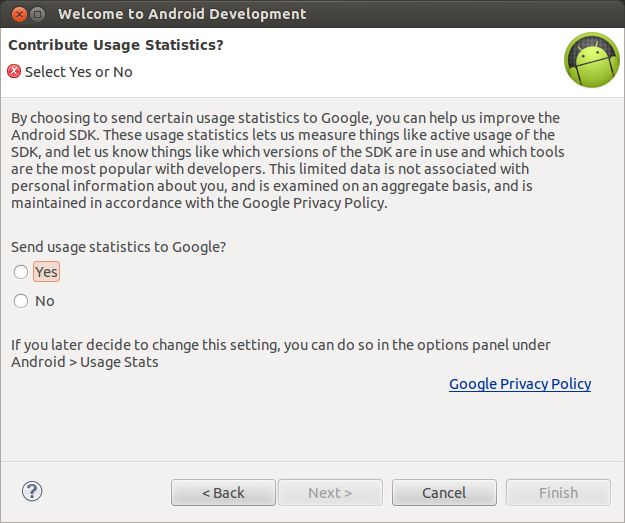Screen dimensions: 625x523
Task: Go to previous page with < Back
Action: click(x=223, y=493)
